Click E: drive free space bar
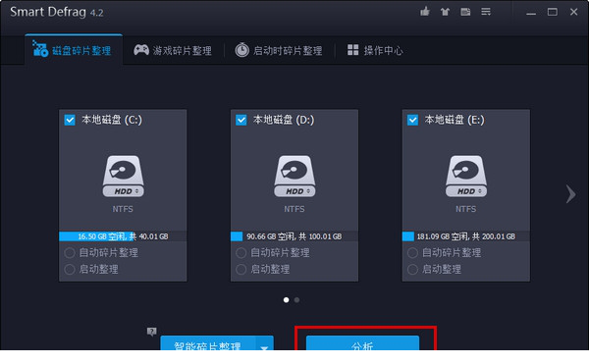Image resolution: width=589 pixels, height=364 pixels. click(x=466, y=236)
